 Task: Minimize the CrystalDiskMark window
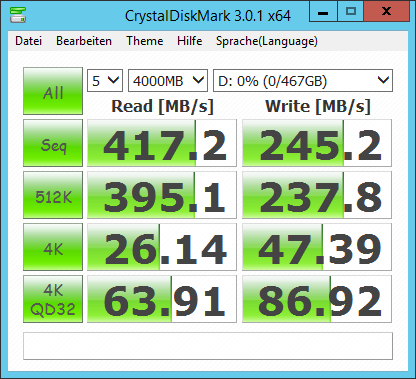(323, 12)
